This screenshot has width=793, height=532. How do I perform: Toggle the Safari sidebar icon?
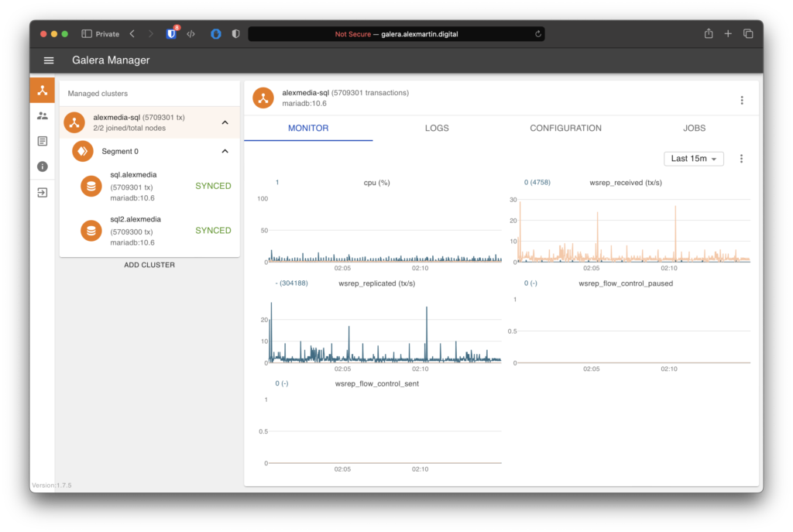[x=87, y=34]
